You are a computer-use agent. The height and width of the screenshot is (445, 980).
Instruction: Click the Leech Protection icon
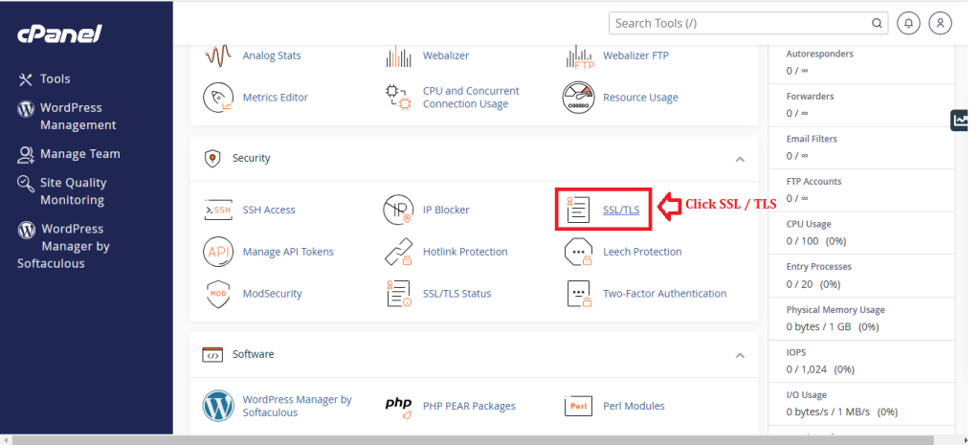(x=578, y=252)
